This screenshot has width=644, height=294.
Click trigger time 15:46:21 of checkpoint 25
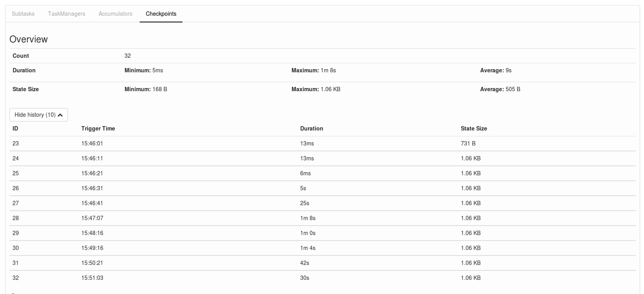click(x=92, y=173)
